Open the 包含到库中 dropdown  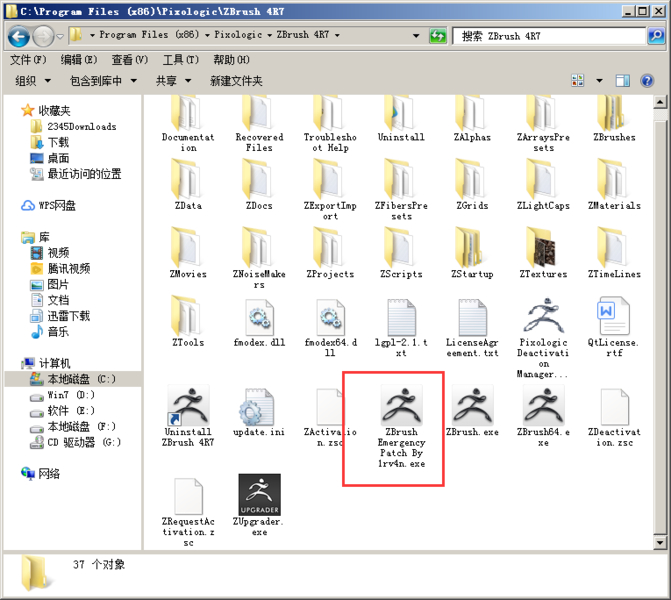point(102,81)
